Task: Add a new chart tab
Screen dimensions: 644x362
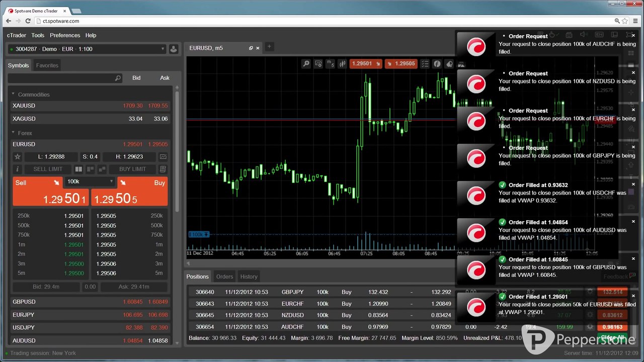Action: point(269,47)
